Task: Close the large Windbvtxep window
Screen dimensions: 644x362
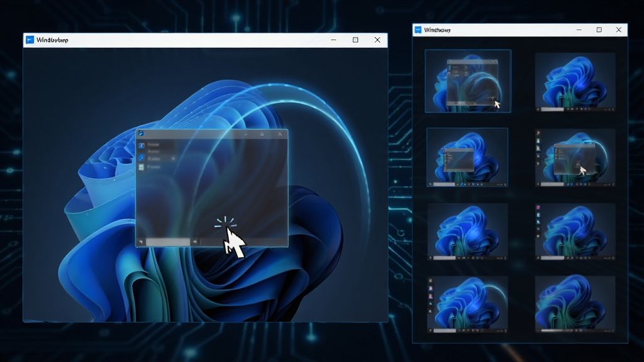Action: click(377, 40)
